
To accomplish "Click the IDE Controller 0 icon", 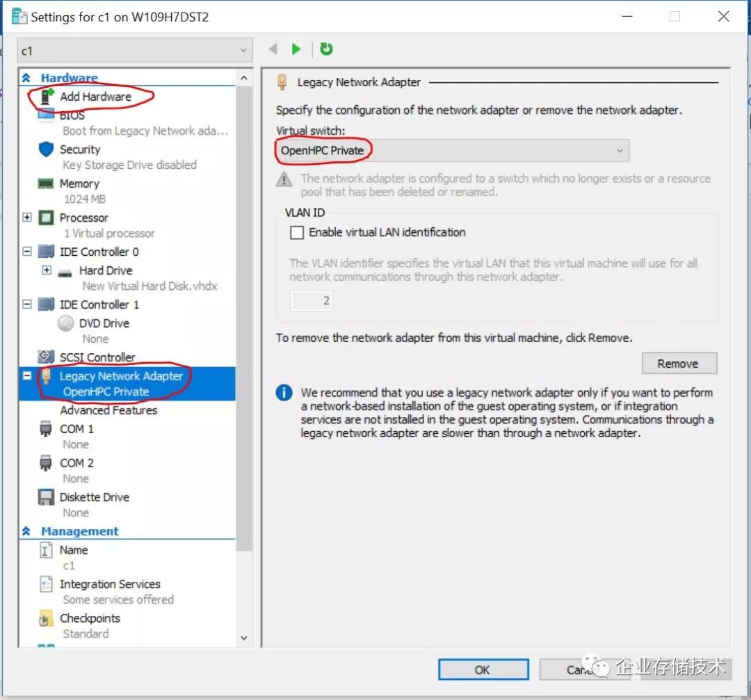I will (x=46, y=252).
